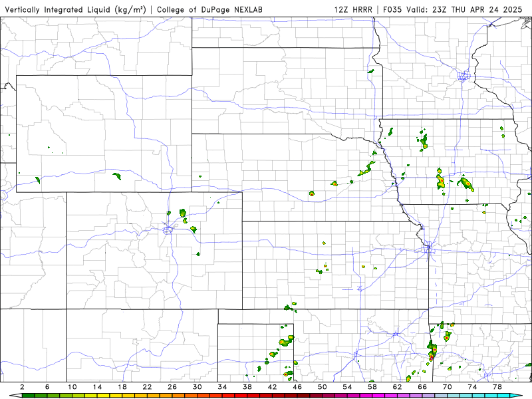Image resolution: width=532 pixels, height=399 pixels.
Task: Click the colorbar label "78"
Action: click(x=497, y=387)
